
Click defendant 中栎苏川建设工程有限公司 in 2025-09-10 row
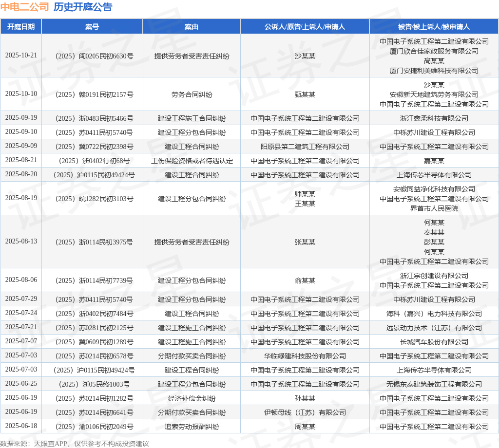click(434, 132)
